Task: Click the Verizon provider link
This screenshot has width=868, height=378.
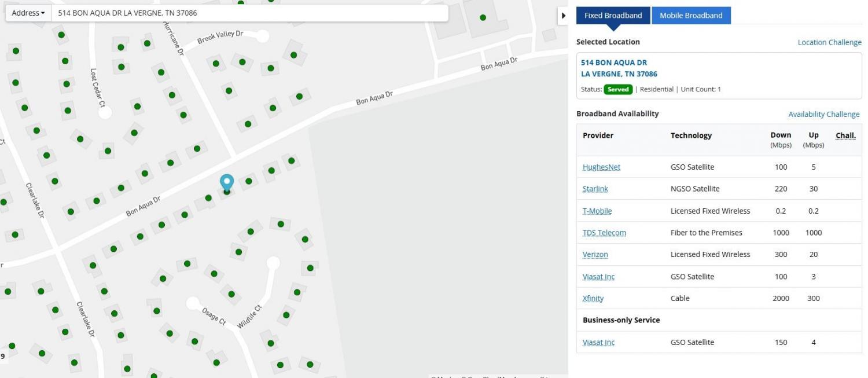Action: 595,255
